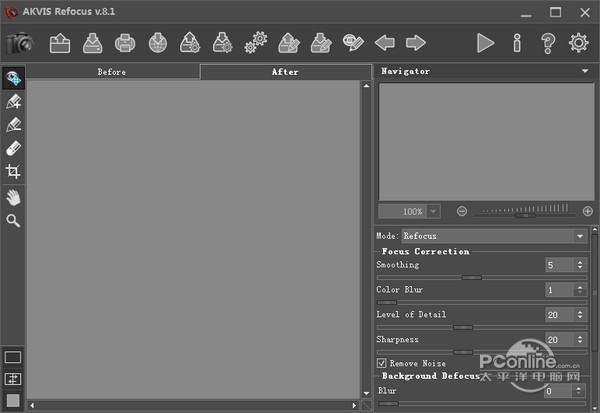The image size is (600, 413).
Task: Click the Smoothing value field
Action: pyautogui.click(x=559, y=265)
